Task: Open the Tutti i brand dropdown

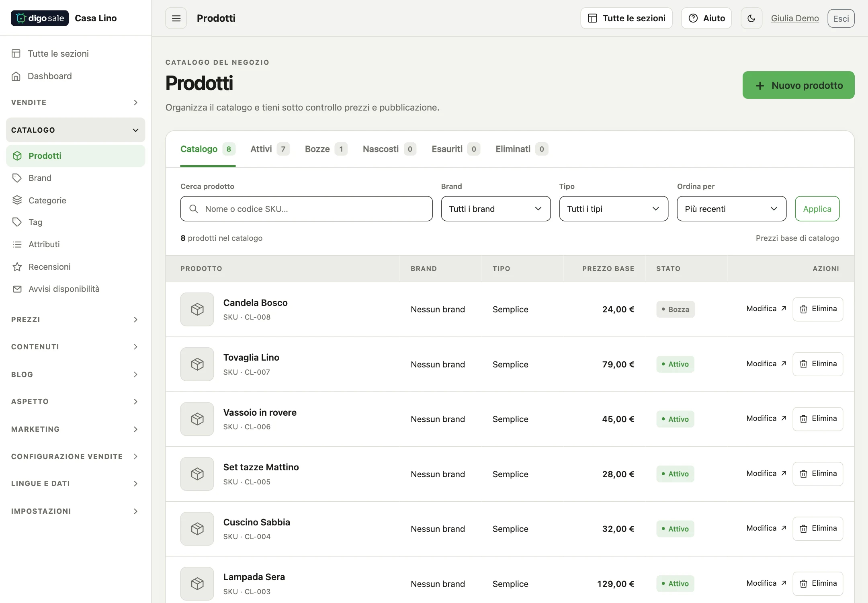Action: click(x=496, y=209)
